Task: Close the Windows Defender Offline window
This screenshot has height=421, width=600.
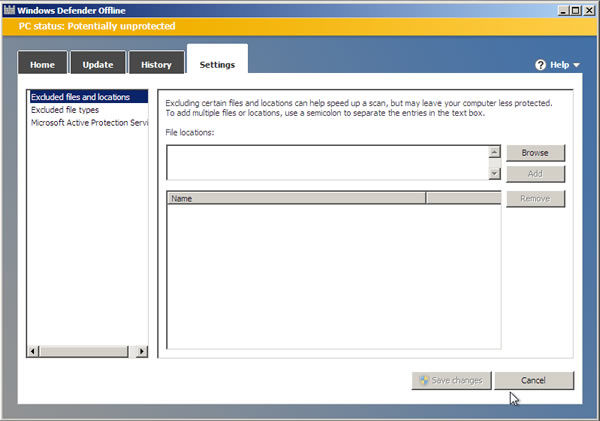Action: click(589, 10)
